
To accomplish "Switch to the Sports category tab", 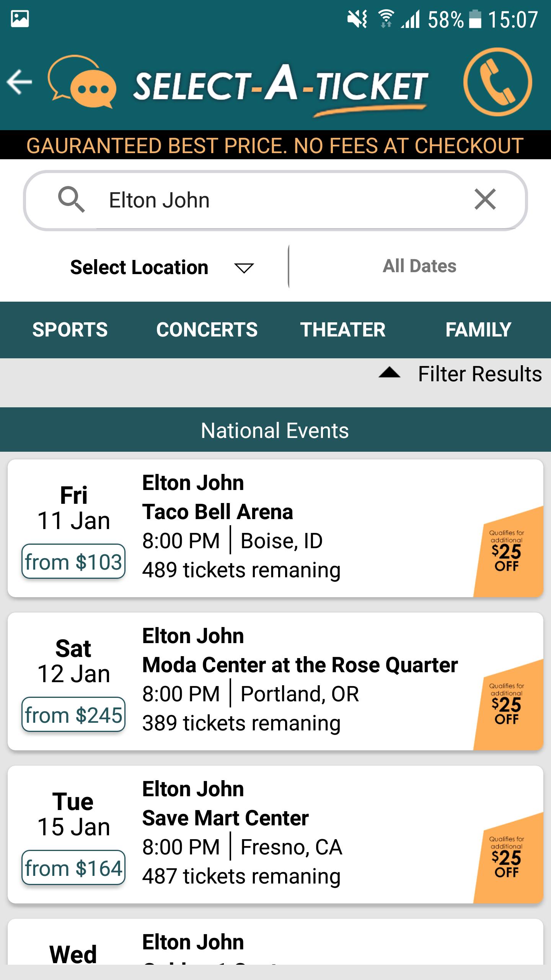I will [x=70, y=330].
